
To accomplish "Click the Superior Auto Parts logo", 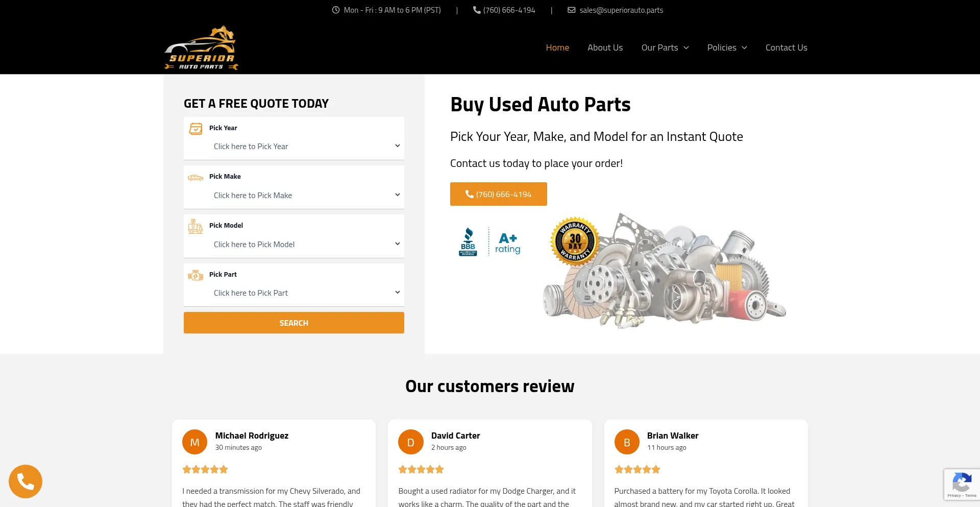I will coord(201,48).
